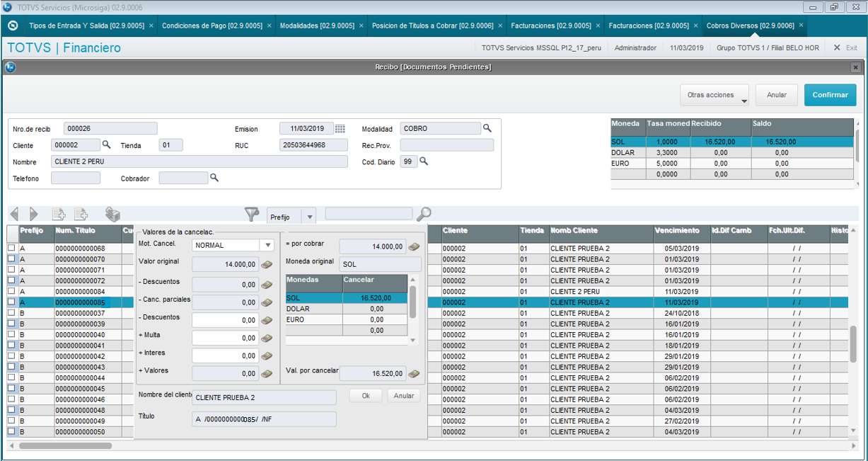Go to the next record using the right arrow
868x461 pixels.
point(33,214)
